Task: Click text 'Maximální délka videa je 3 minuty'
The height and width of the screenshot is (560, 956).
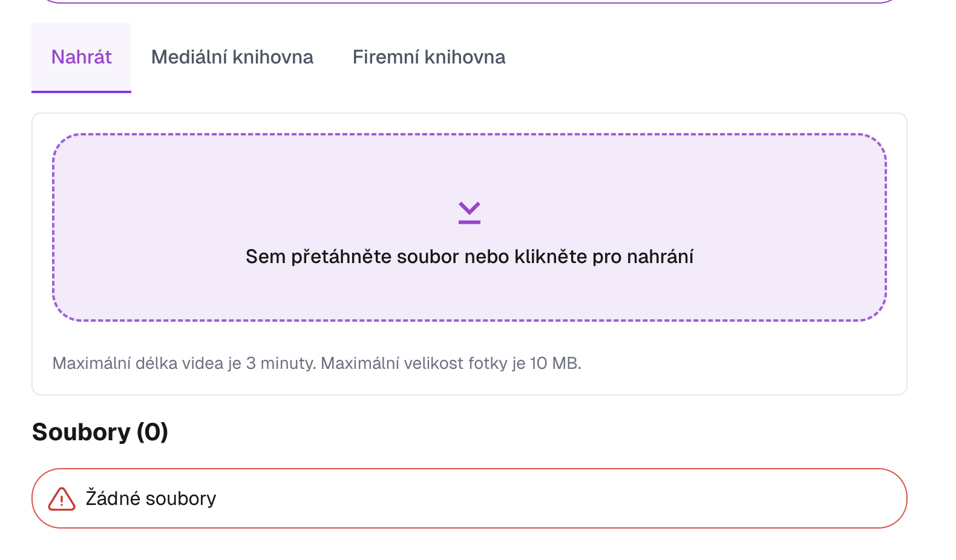Action: pos(182,363)
